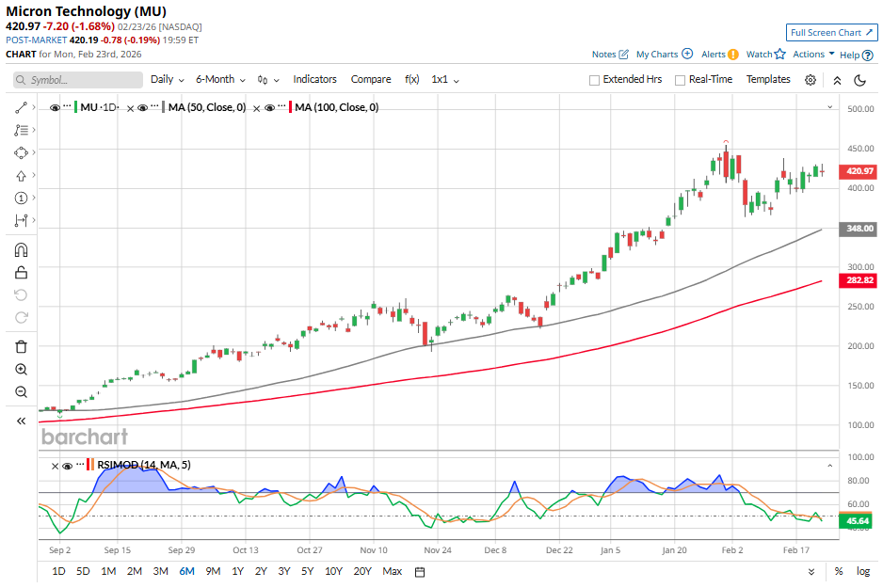Click the trash icon to delete drawings
883x588 pixels.
21,347
